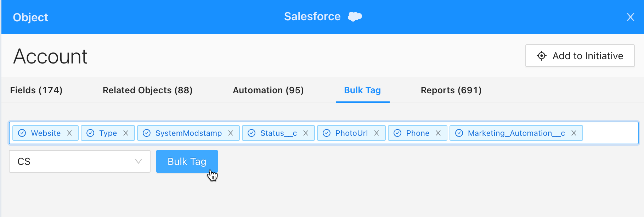Remove the Website tag with its X
This screenshot has height=217, width=644.
click(x=69, y=133)
